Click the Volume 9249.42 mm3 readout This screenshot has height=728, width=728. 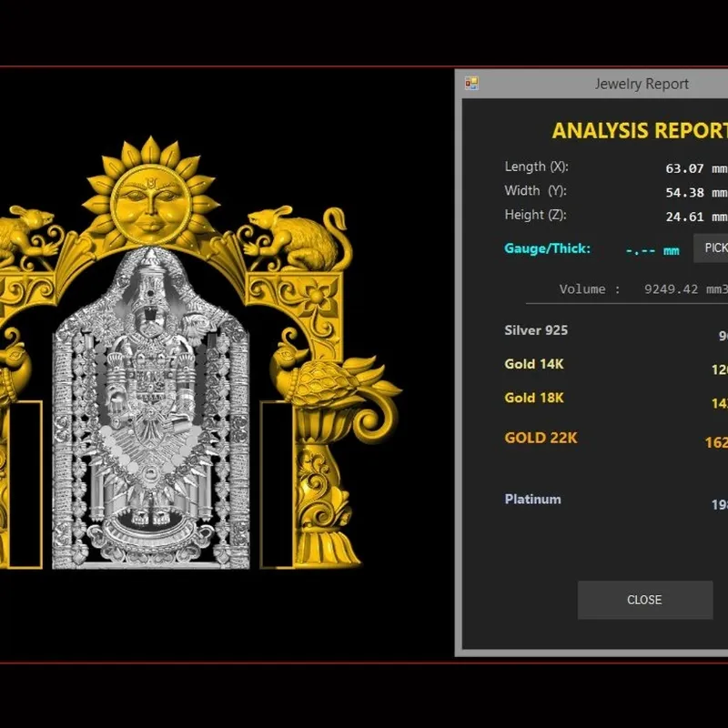pyautogui.click(x=643, y=289)
